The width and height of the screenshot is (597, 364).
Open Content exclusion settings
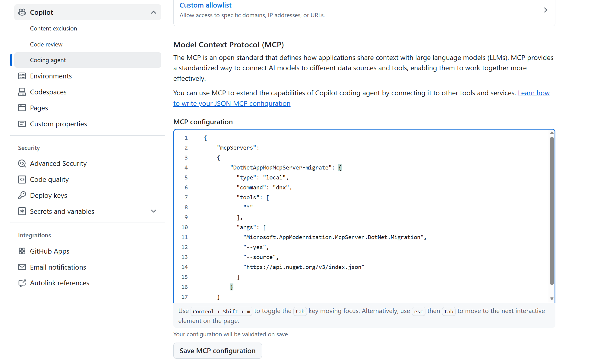(53, 28)
